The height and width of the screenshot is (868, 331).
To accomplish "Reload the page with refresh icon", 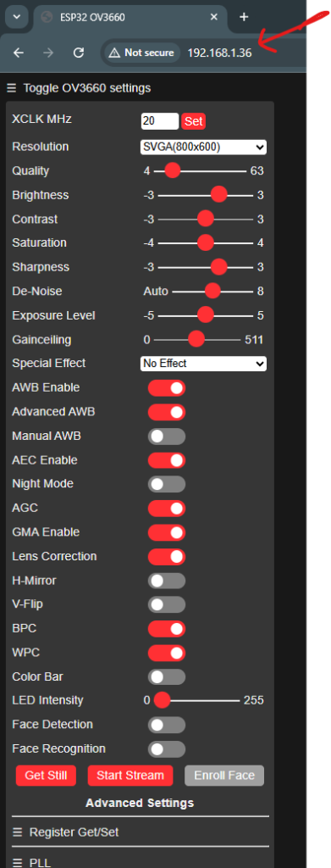I will coord(79,53).
